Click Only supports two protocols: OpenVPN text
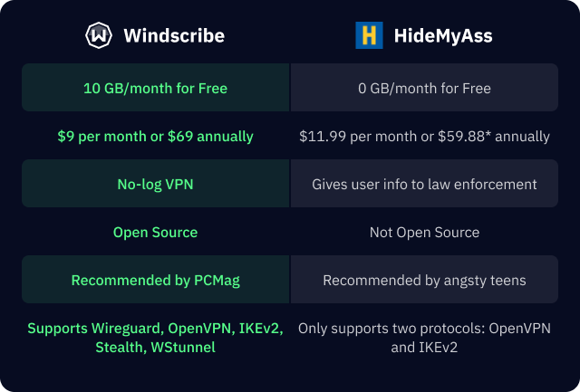 tap(424, 329)
